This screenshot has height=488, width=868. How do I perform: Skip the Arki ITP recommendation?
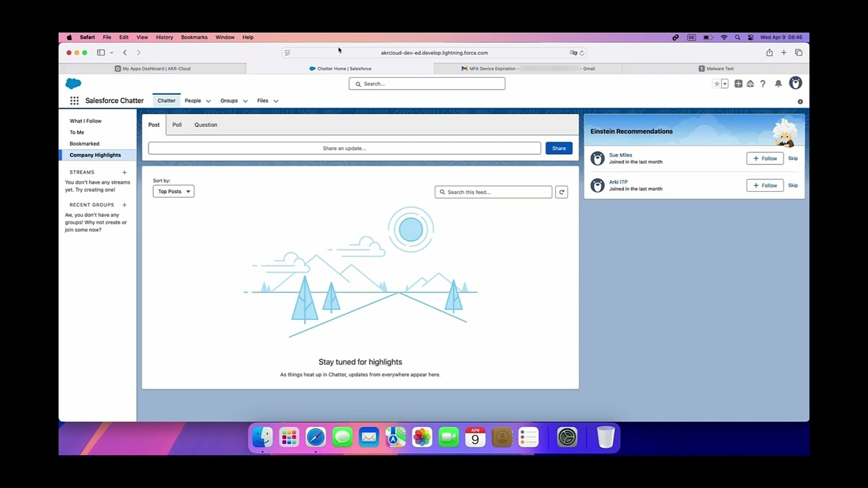tap(793, 185)
